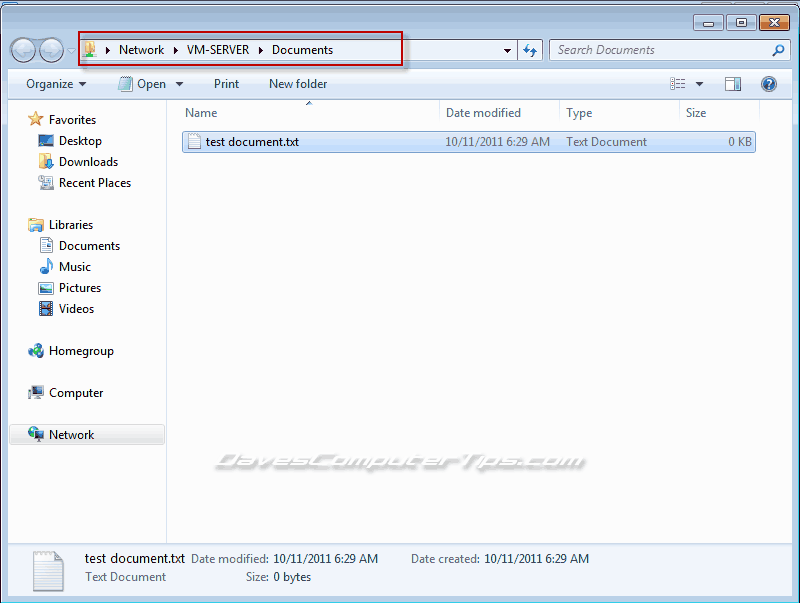Sort by the Type column header

tap(579, 113)
